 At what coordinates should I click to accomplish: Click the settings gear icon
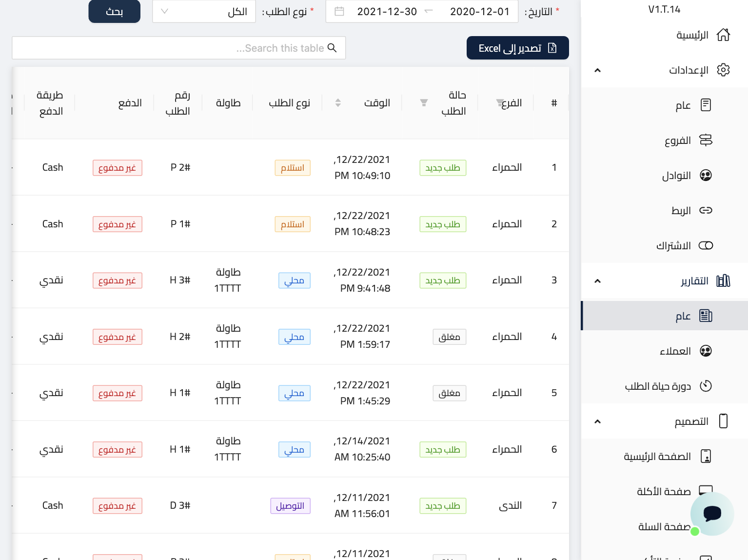723,70
